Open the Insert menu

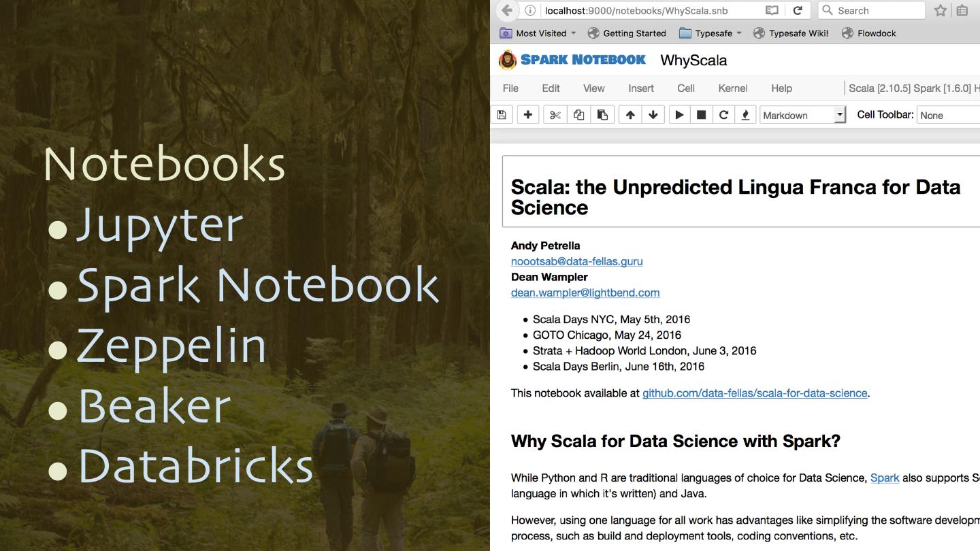coord(641,88)
